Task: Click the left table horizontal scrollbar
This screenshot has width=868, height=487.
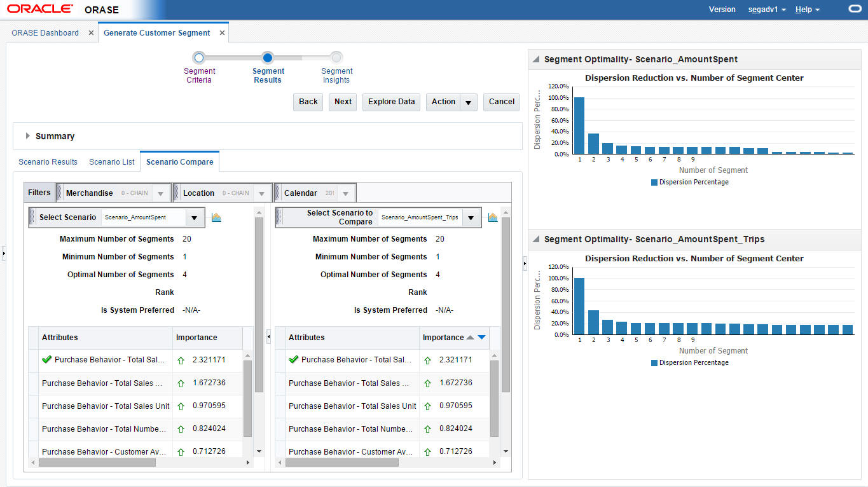Action: point(97,463)
